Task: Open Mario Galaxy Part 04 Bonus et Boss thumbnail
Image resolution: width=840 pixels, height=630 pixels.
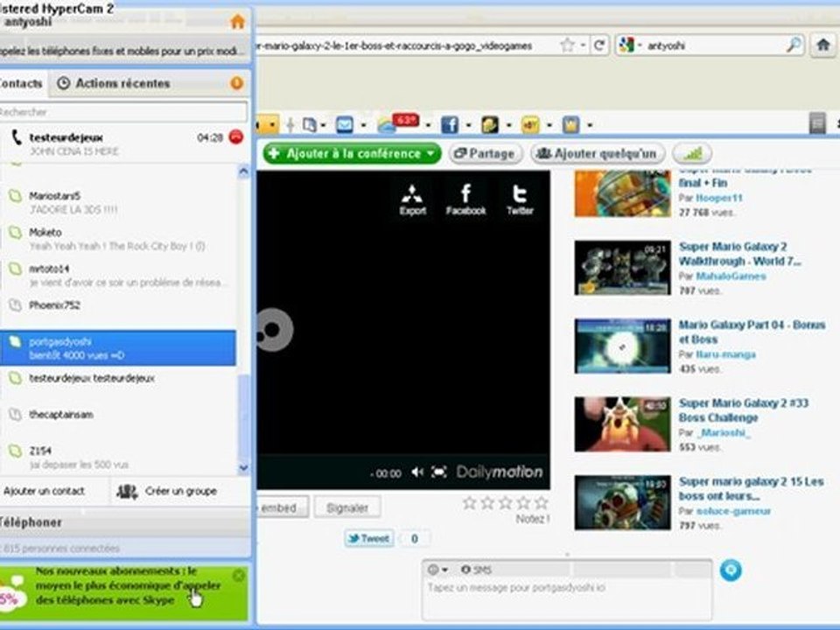Action: pos(622,346)
